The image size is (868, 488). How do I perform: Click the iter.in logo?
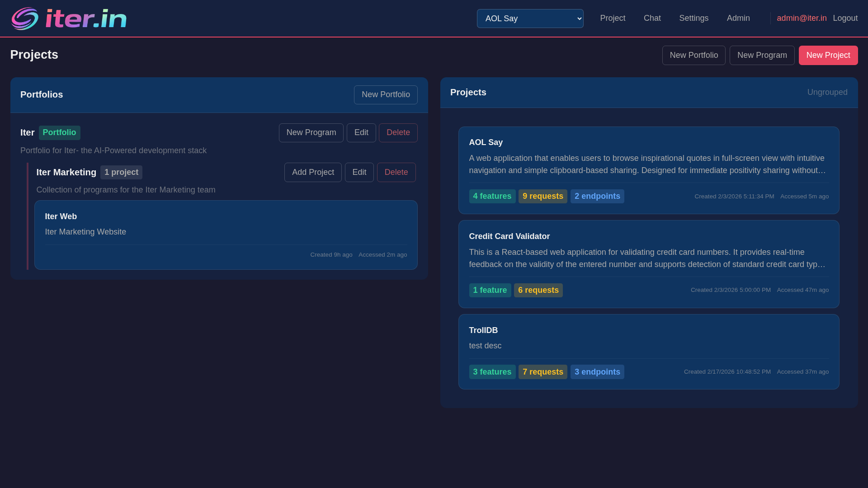click(x=69, y=18)
